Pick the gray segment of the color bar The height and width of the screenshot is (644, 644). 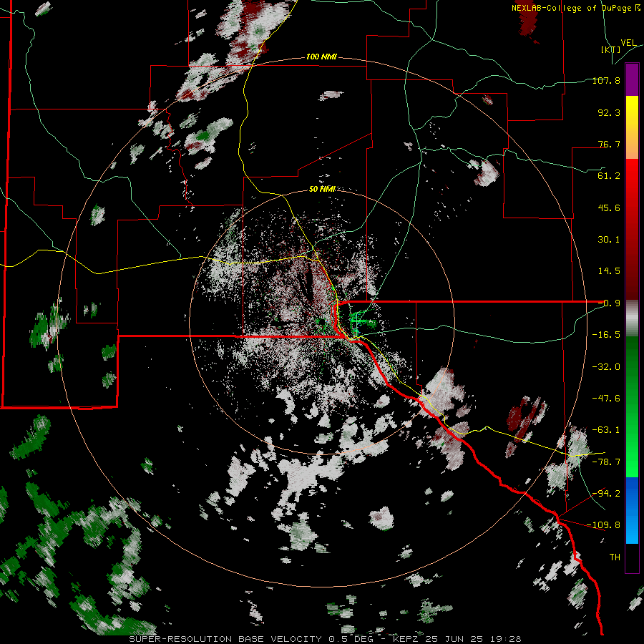pos(632,318)
